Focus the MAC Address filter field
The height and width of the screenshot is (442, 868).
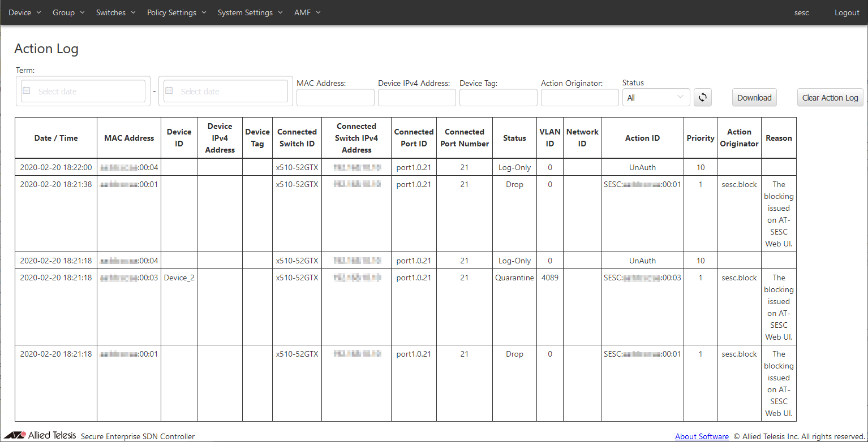[x=335, y=97]
